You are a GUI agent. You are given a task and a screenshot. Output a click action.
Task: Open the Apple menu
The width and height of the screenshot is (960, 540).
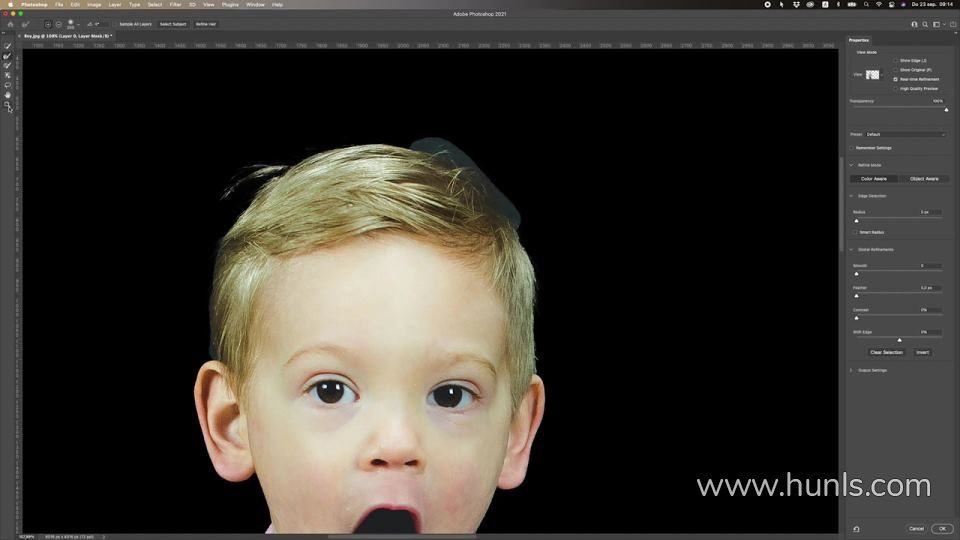(x=10, y=4)
